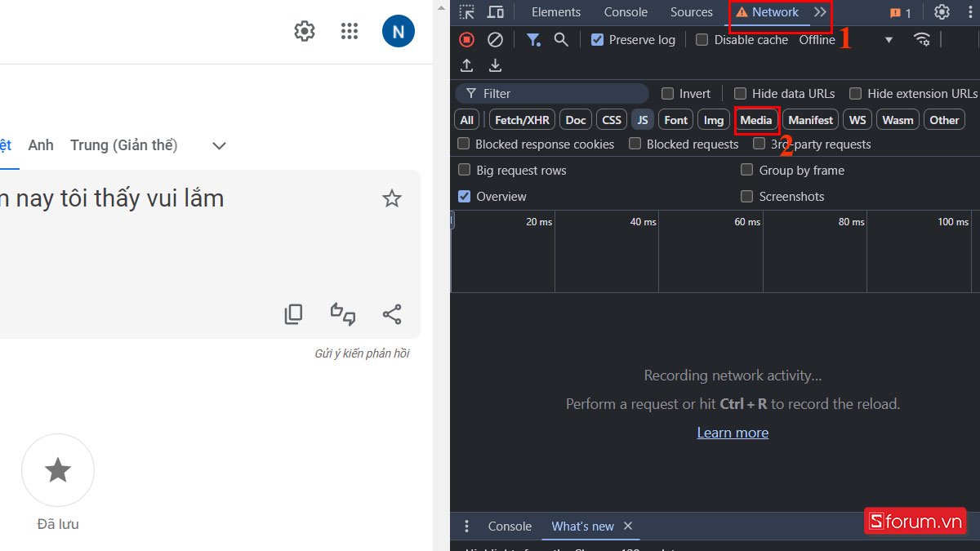Expand more DevTools tabs chevron
The width and height of the screenshot is (980, 551).
(820, 12)
